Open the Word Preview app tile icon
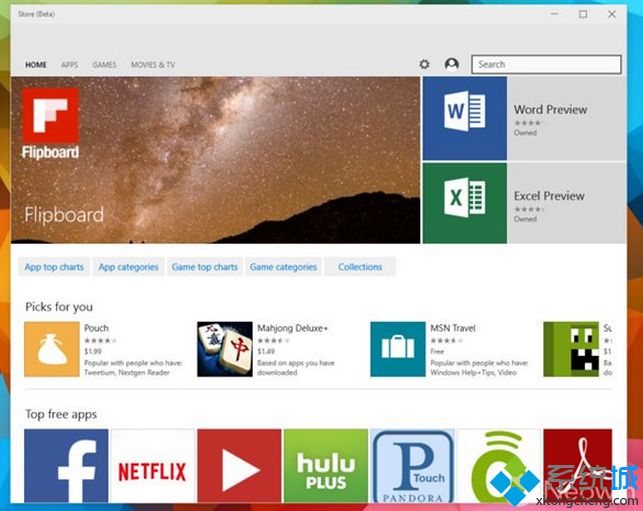The image size is (643, 511). point(465,118)
